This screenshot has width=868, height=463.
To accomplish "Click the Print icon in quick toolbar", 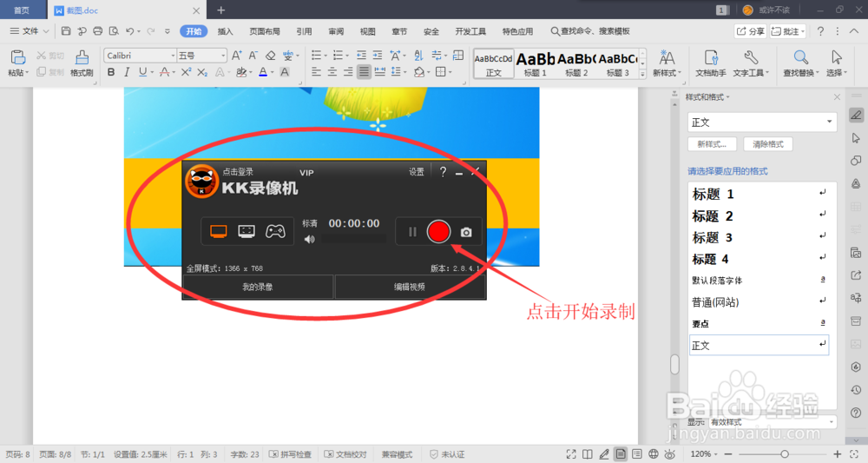I will click(97, 31).
